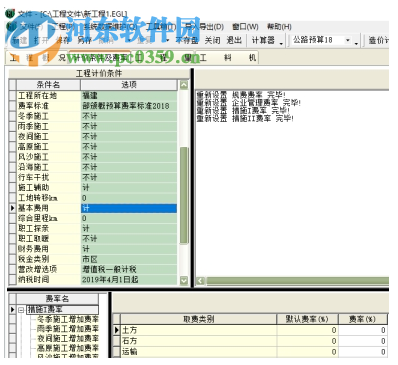This screenshot has width=398, height=365.
Task: Click the highlighted 基本费用 option 计
Action: (x=129, y=208)
